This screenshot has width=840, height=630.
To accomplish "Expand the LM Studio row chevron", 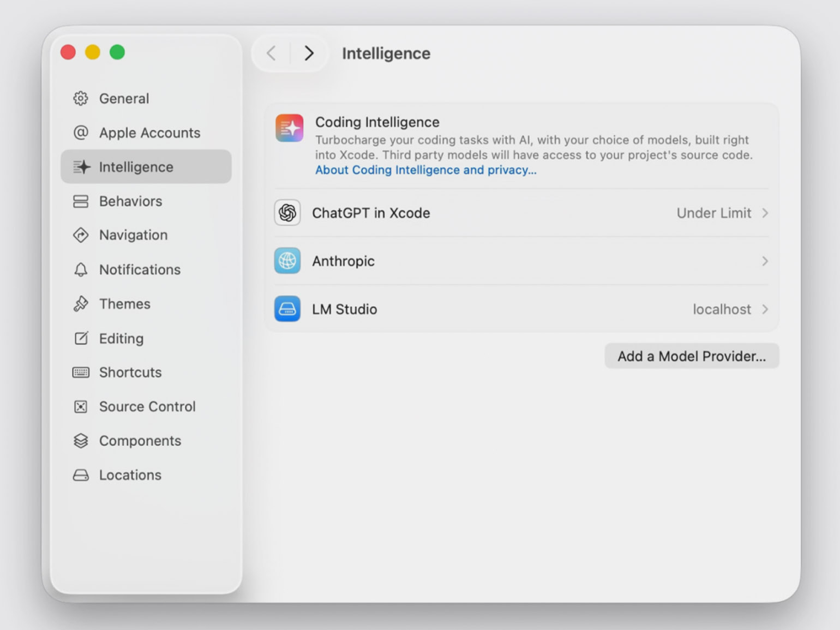I will pos(765,309).
